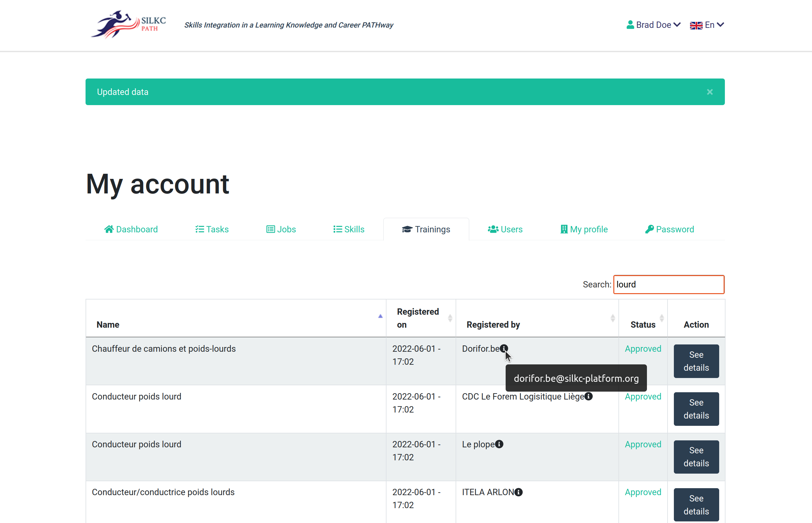Open the Password tab
Viewport: 812px width, 523px height.
pyautogui.click(x=669, y=229)
